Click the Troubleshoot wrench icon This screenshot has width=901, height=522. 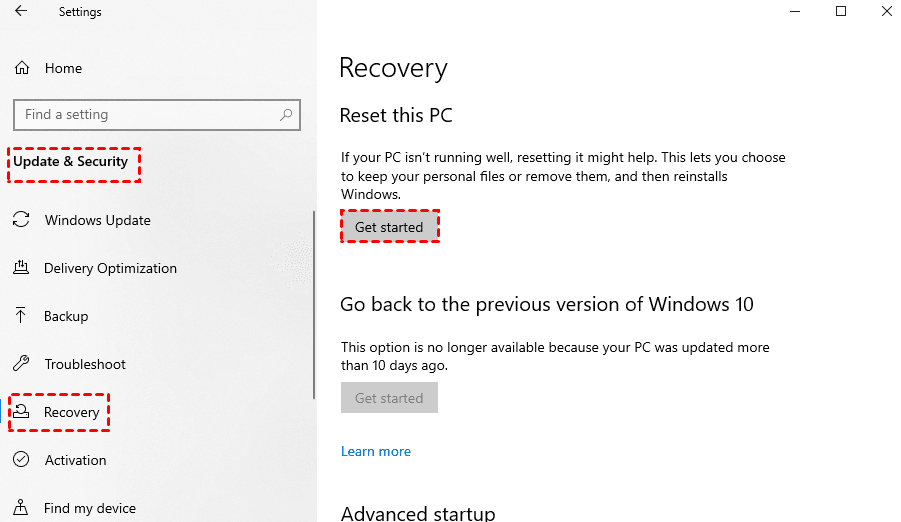pos(21,364)
